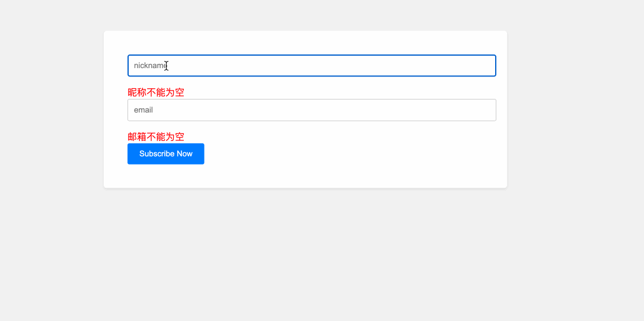Select the text box below nickname error
The height and width of the screenshot is (321, 644).
click(x=311, y=110)
